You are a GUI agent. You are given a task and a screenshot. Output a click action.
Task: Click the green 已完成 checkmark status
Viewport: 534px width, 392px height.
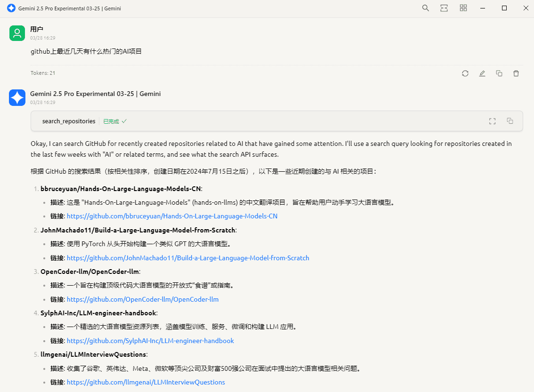coord(115,121)
